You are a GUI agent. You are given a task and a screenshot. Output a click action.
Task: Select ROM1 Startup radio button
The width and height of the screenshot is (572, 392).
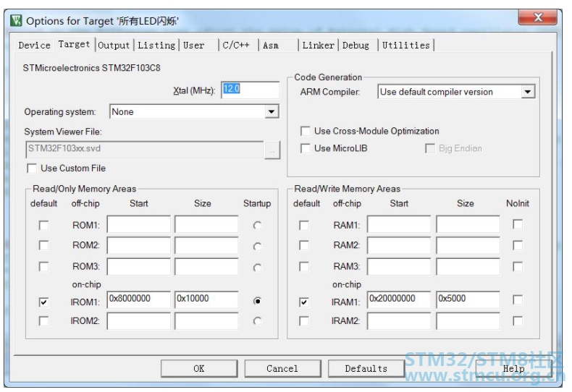pos(257,226)
